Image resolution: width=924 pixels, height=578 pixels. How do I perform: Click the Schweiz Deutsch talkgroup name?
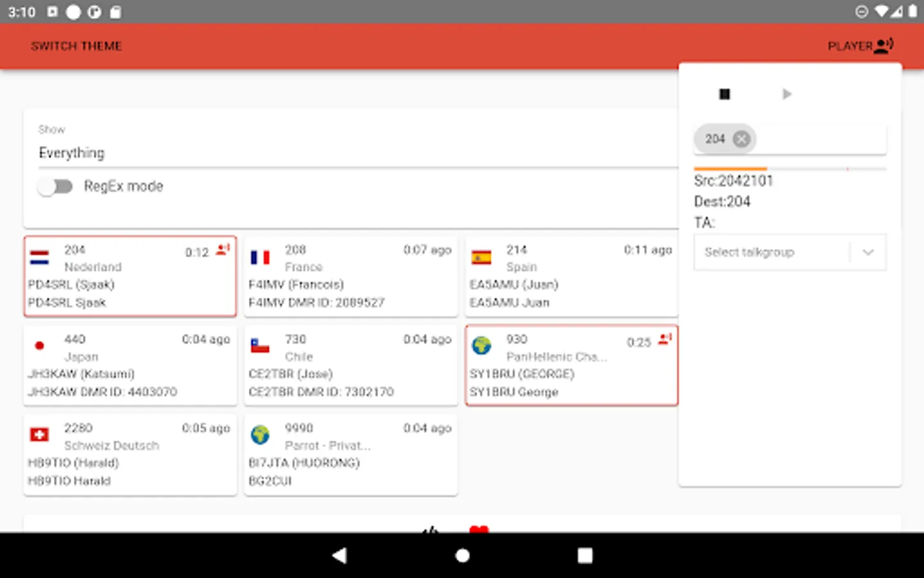tap(112, 446)
